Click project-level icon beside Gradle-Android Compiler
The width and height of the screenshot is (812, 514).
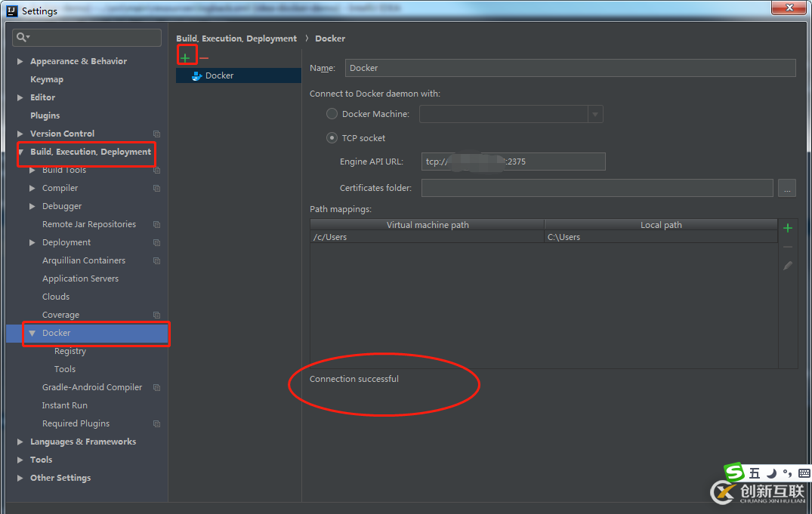click(x=156, y=387)
